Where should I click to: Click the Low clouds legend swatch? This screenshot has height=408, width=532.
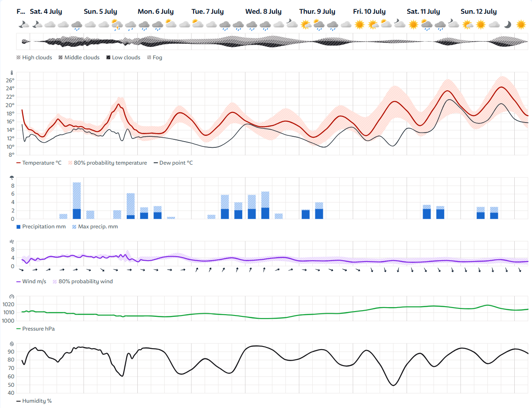(108, 58)
